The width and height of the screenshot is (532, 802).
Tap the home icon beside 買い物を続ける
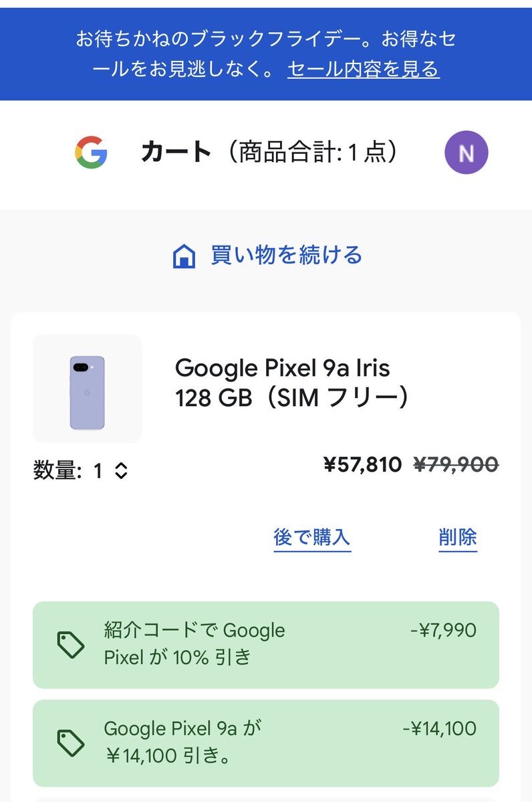point(184,256)
